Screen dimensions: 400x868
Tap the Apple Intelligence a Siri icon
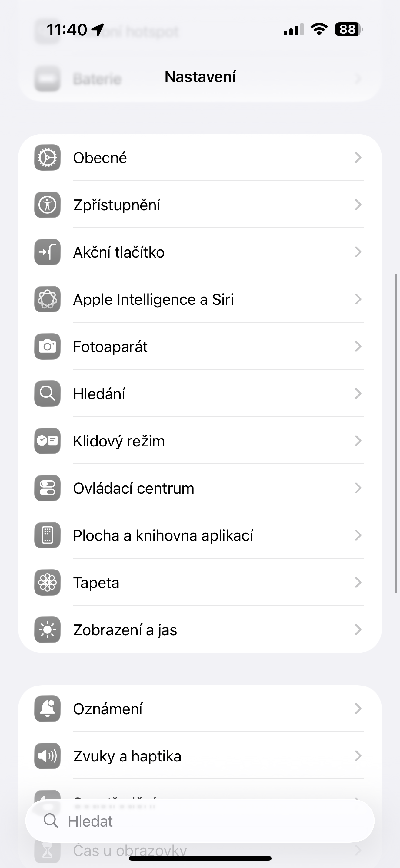point(48,299)
